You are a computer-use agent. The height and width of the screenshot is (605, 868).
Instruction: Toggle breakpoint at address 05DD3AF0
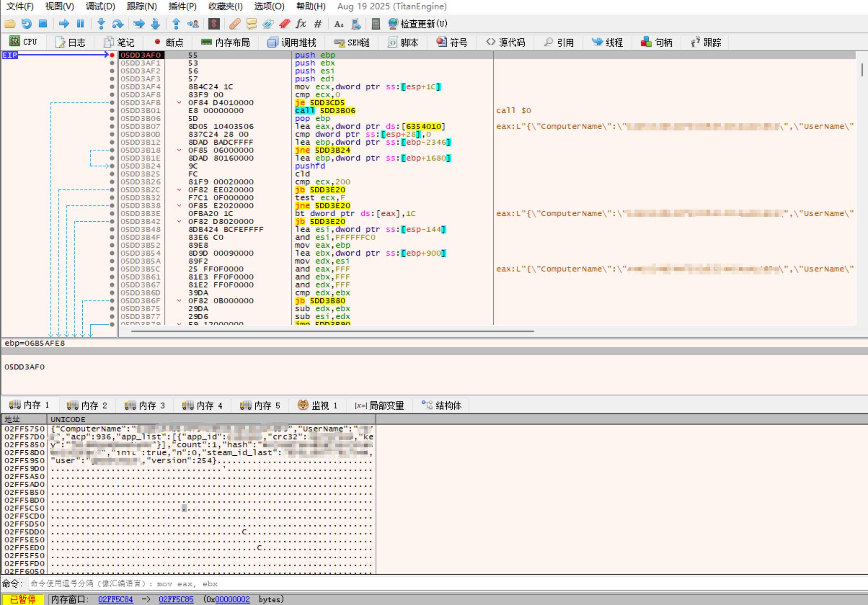point(112,55)
